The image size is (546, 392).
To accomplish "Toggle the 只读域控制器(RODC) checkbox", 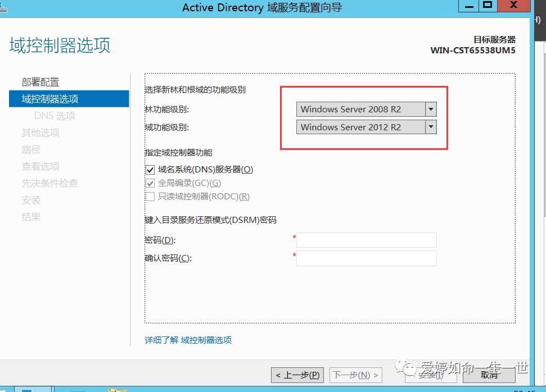I will click(150, 197).
